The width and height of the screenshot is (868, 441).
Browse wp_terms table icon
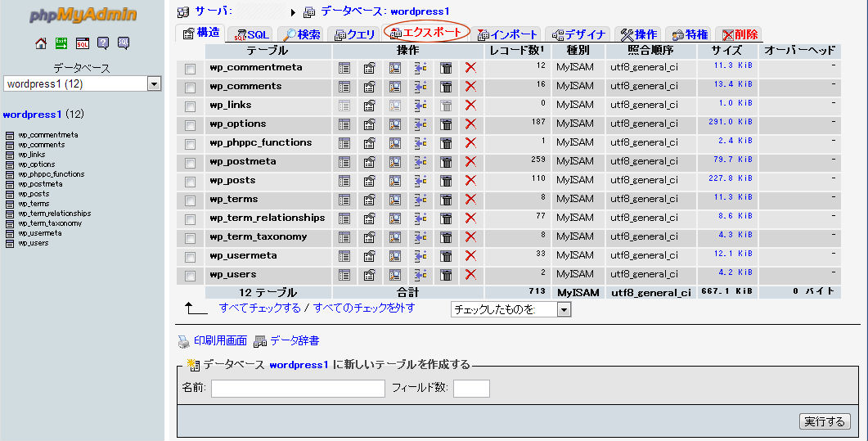point(344,200)
